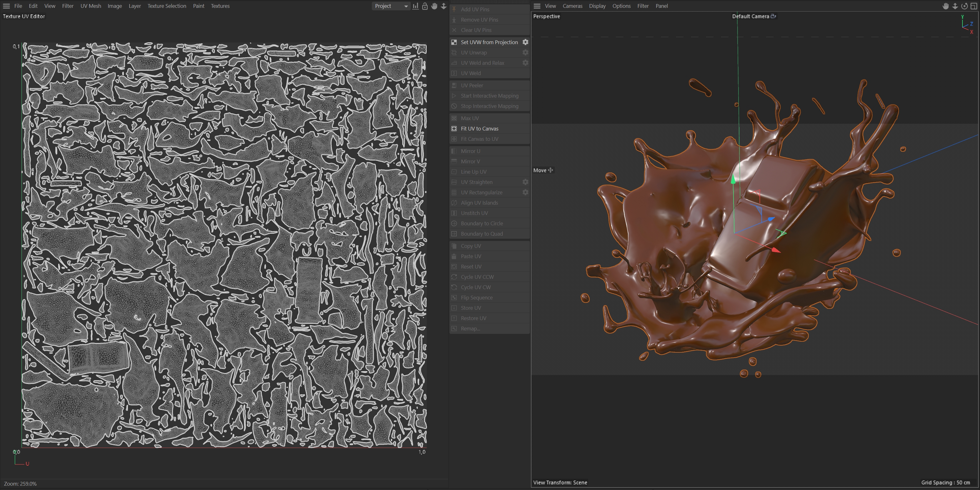Click the UV editor pan hand icon
Image resolution: width=980 pixels, height=490 pixels.
pyautogui.click(x=434, y=6)
